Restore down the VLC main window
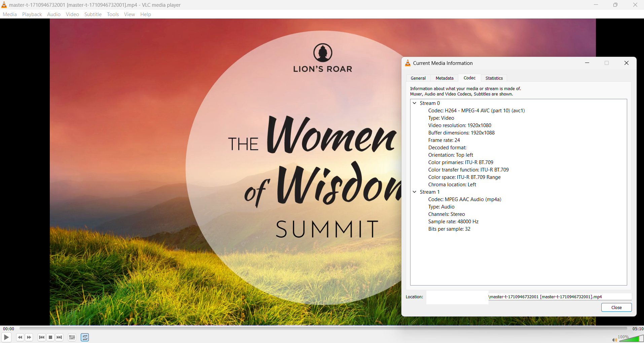 [x=615, y=5]
